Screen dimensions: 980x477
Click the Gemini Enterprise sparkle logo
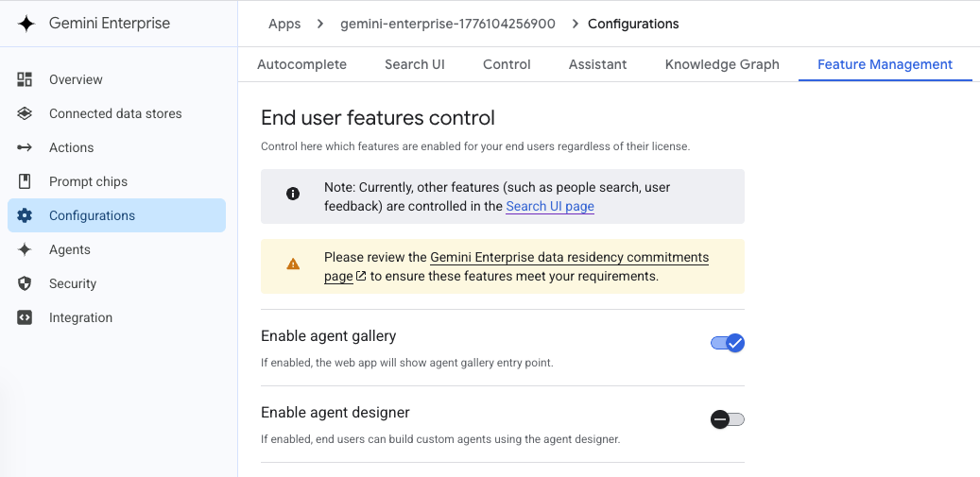click(x=26, y=24)
